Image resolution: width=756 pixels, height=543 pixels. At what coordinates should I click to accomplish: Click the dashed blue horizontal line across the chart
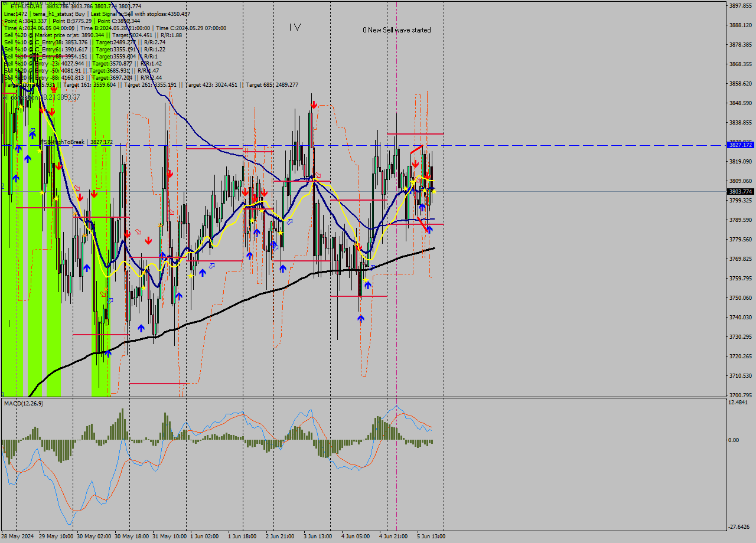coord(532,143)
